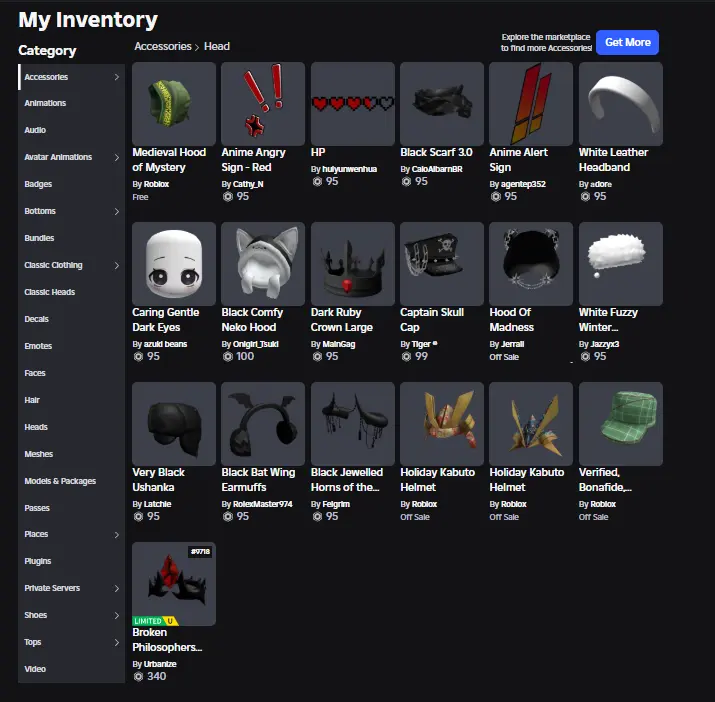The width and height of the screenshot is (715, 702).
Task: Select the White Leather Headband image
Action: click(x=620, y=104)
